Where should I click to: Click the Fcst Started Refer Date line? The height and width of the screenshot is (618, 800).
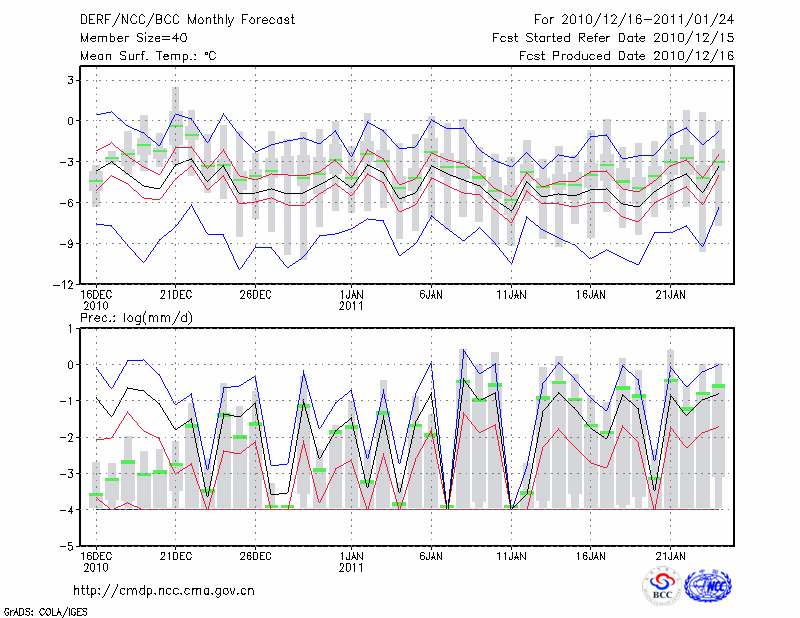(613, 38)
